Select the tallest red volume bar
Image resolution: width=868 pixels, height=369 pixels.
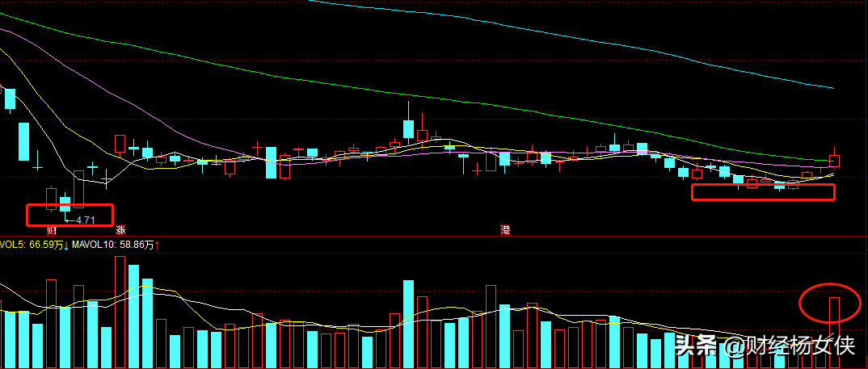(x=120, y=312)
